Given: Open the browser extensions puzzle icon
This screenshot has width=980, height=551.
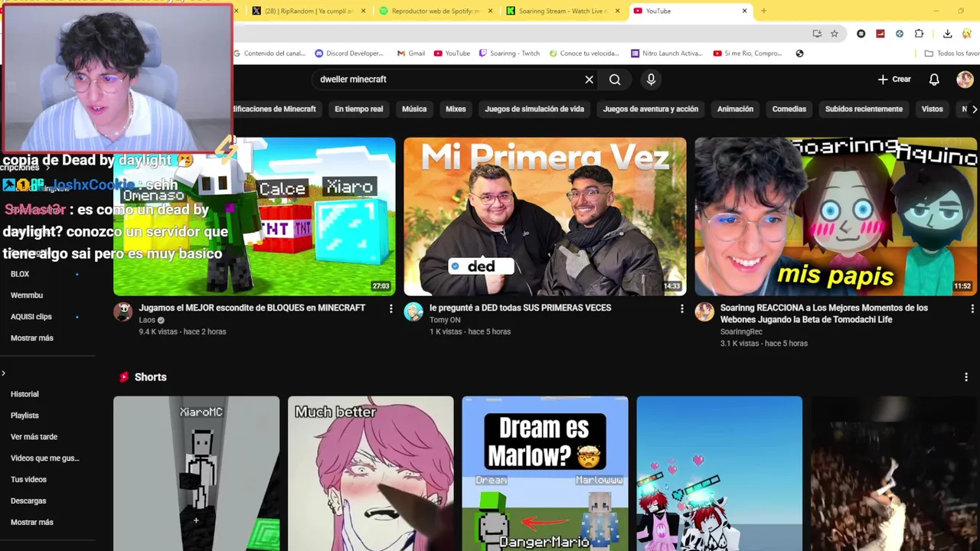Looking at the screenshot, I should point(919,34).
